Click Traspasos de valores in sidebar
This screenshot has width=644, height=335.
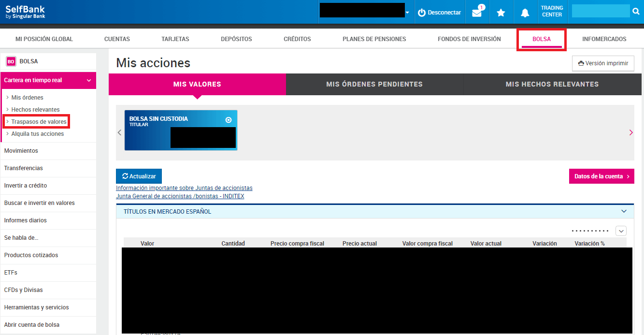click(x=39, y=122)
